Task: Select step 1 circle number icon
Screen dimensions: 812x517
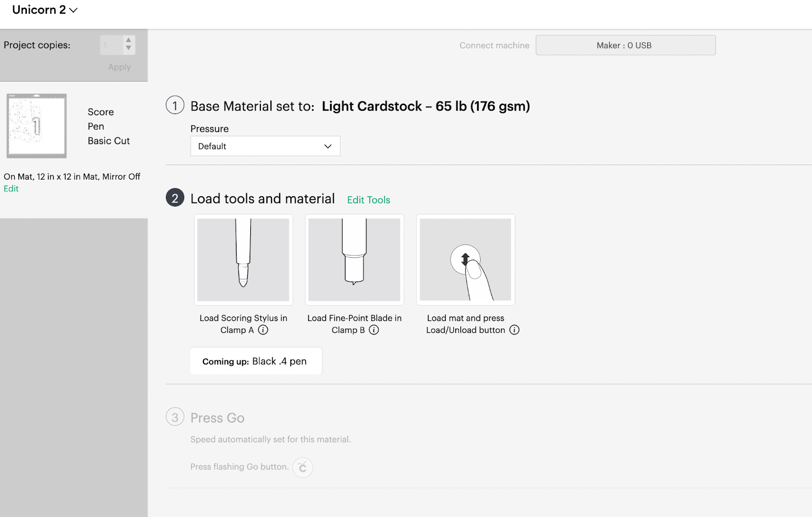Action: (175, 106)
